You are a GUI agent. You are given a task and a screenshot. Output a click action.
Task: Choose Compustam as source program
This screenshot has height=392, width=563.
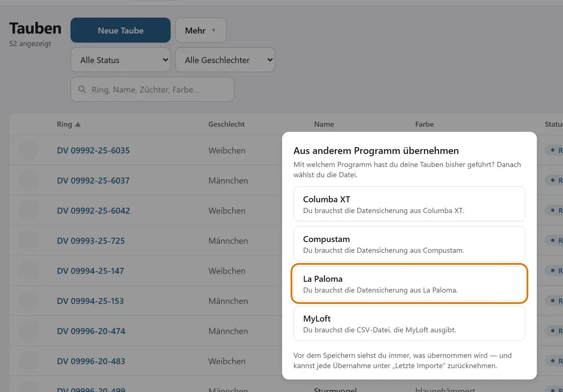(409, 244)
